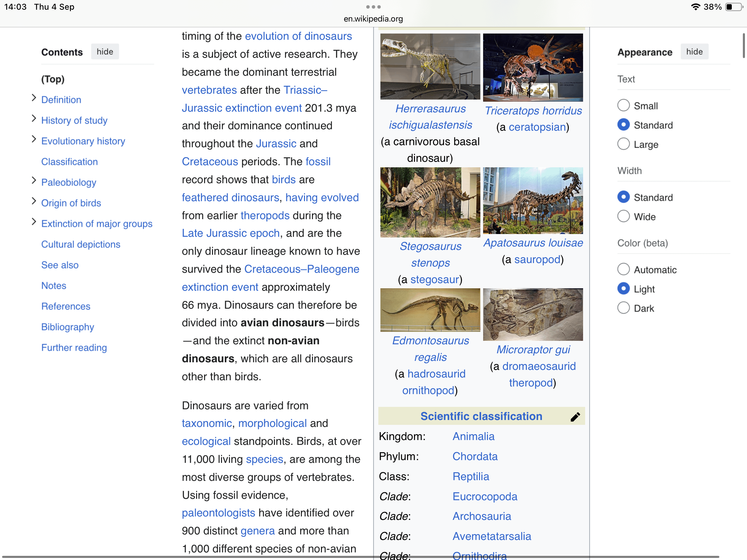Image resolution: width=747 pixels, height=560 pixels.
Task: Enable Automatic color mode
Action: pos(624,269)
